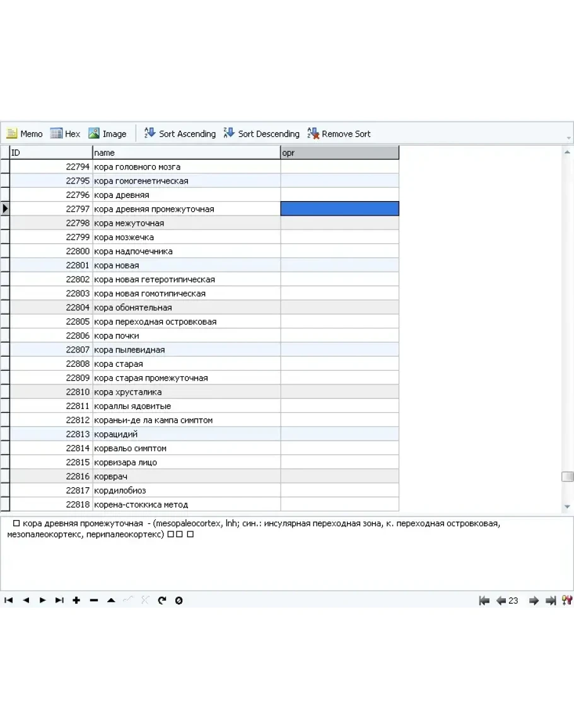Click the name column header
Image resolution: width=574 pixels, height=728 pixels.
pos(186,153)
